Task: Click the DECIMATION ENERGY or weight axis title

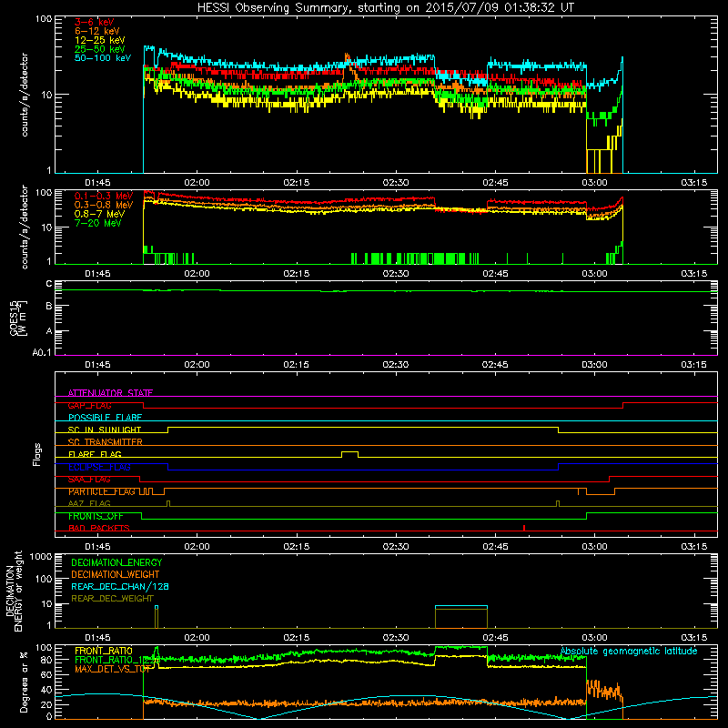Action: 14,591
